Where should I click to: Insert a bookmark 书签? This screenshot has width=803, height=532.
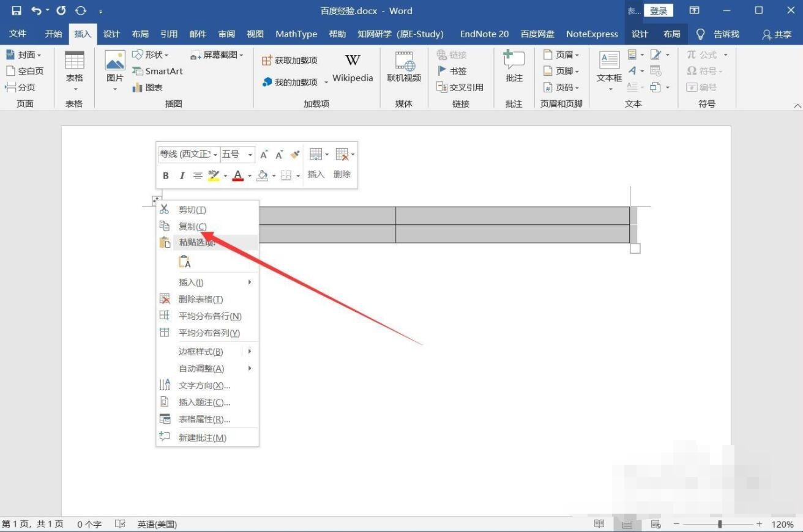(452, 71)
